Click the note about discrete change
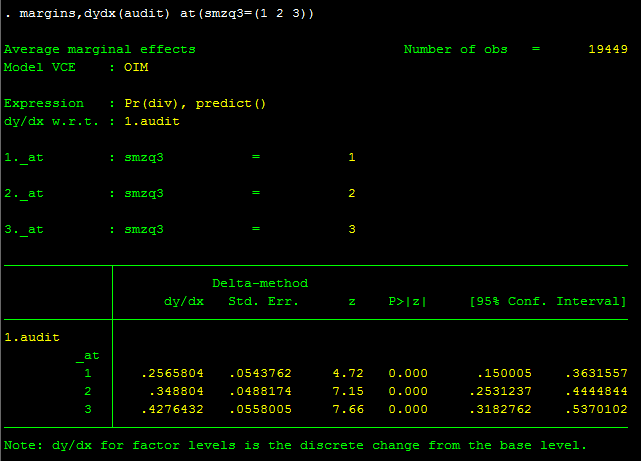 (295, 445)
